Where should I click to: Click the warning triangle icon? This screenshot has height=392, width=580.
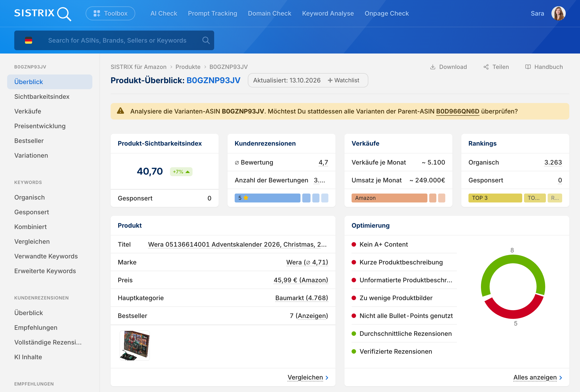tap(120, 111)
